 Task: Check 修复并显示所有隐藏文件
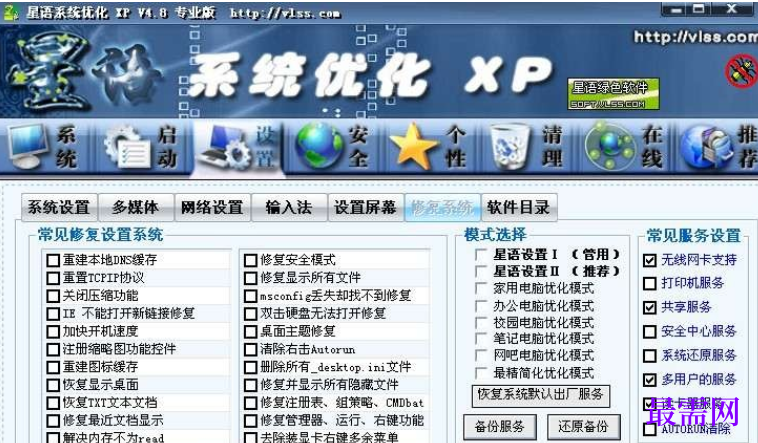tap(250, 385)
